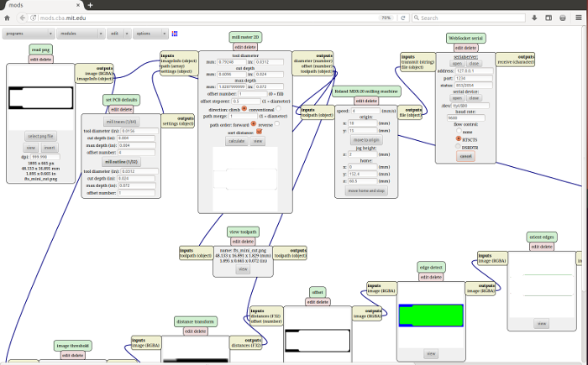Viewport: 588px width, 365px height.
Task: Show site info icon in address bar
Action: [x=34, y=18]
